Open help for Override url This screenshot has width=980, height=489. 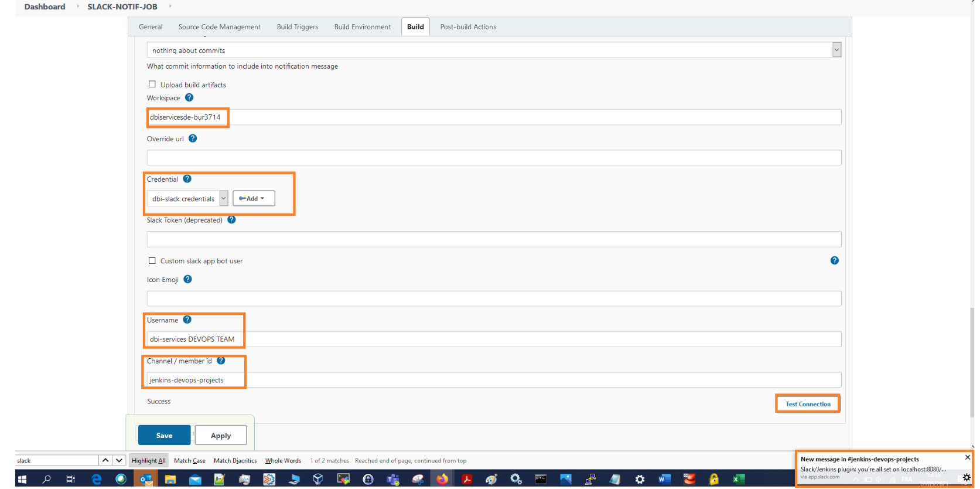point(193,139)
